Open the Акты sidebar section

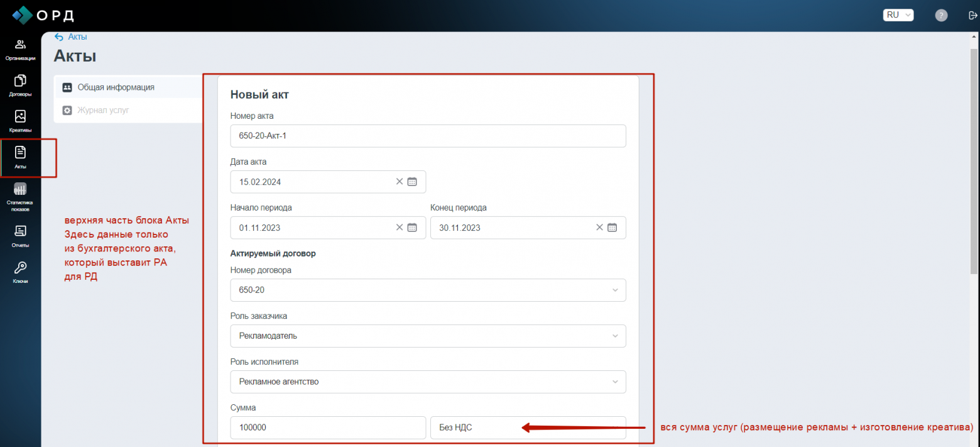click(x=20, y=158)
